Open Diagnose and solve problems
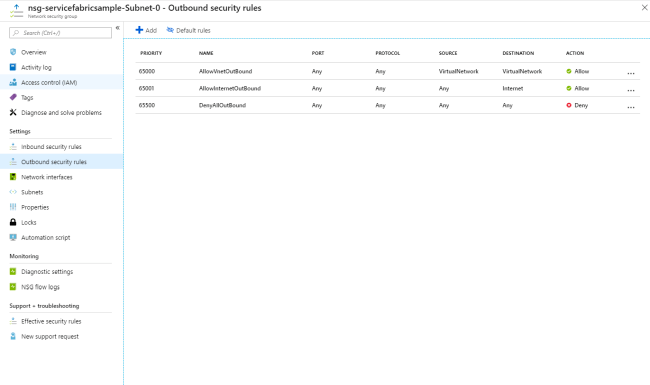 (x=61, y=113)
